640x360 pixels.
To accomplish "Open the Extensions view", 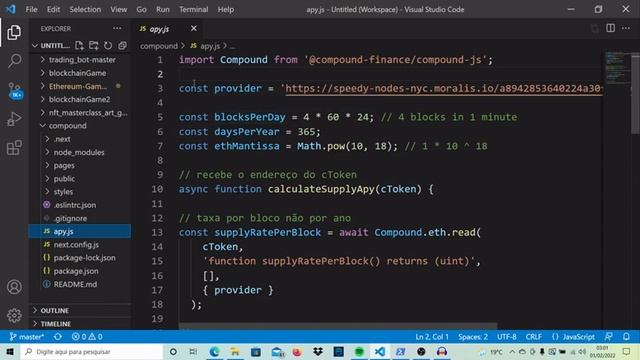I will point(14,147).
